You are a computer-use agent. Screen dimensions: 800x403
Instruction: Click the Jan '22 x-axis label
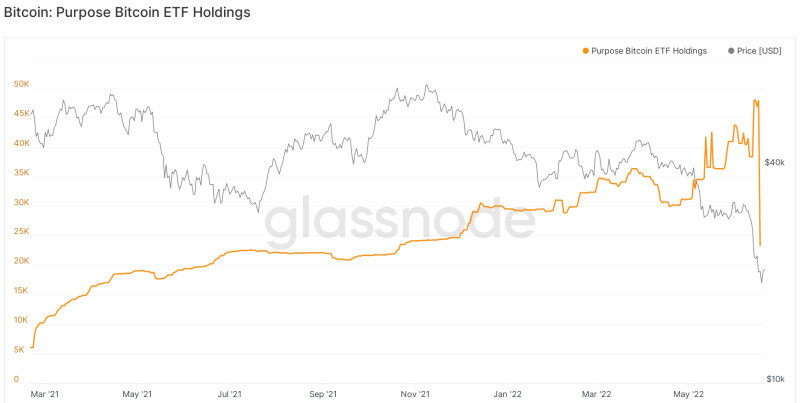pos(508,394)
